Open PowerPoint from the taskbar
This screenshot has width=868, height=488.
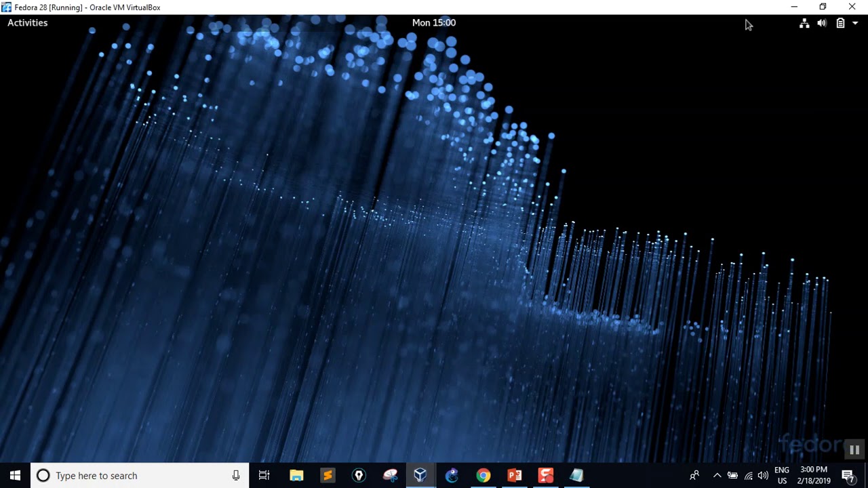tap(515, 476)
